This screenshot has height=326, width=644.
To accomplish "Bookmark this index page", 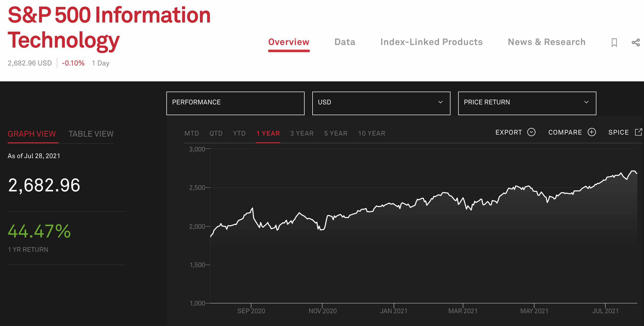I will (x=614, y=42).
